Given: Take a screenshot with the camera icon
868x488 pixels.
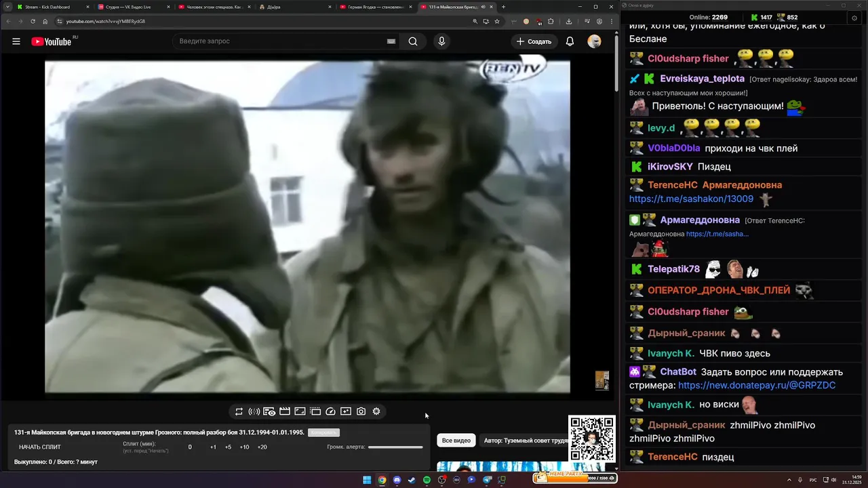Looking at the screenshot, I should pyautogui.click(x=361, y=411).
